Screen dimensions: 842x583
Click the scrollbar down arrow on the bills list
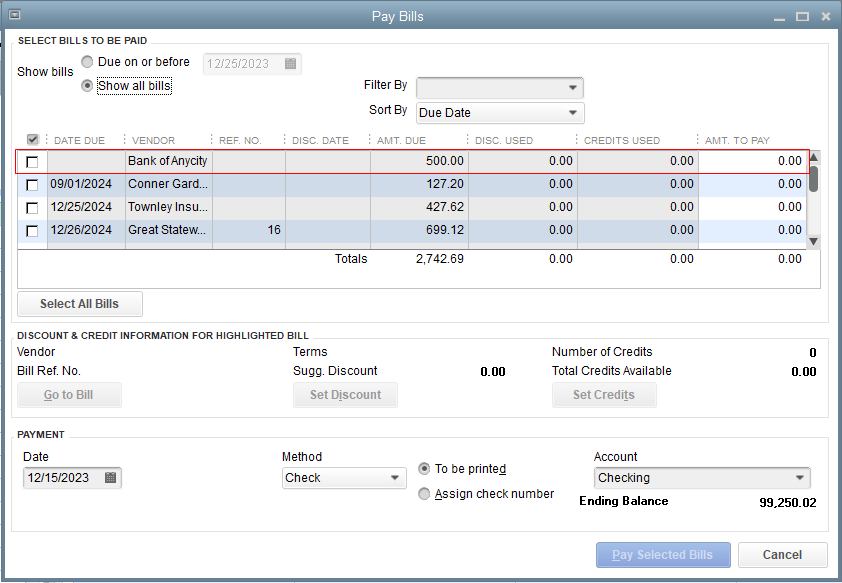coord(812,240)
